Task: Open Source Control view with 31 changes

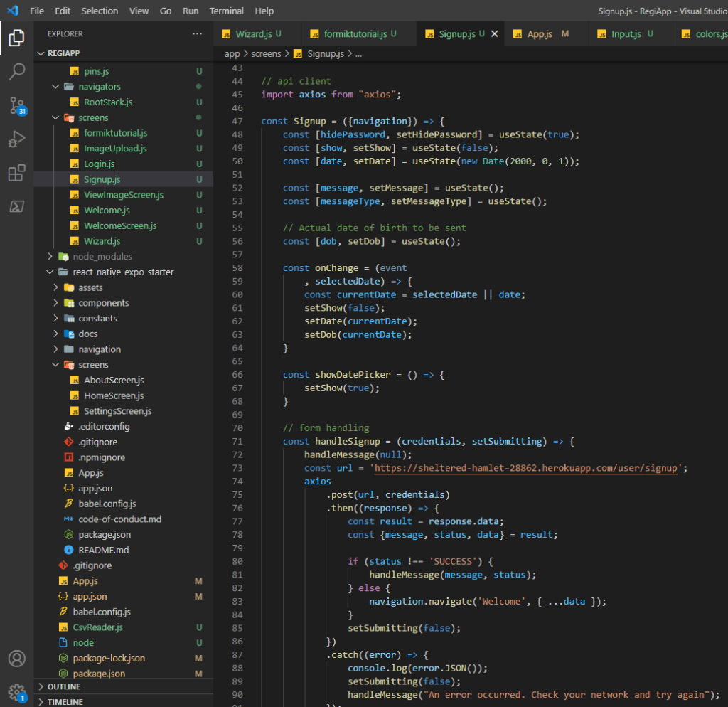Action: pos(16,105)
